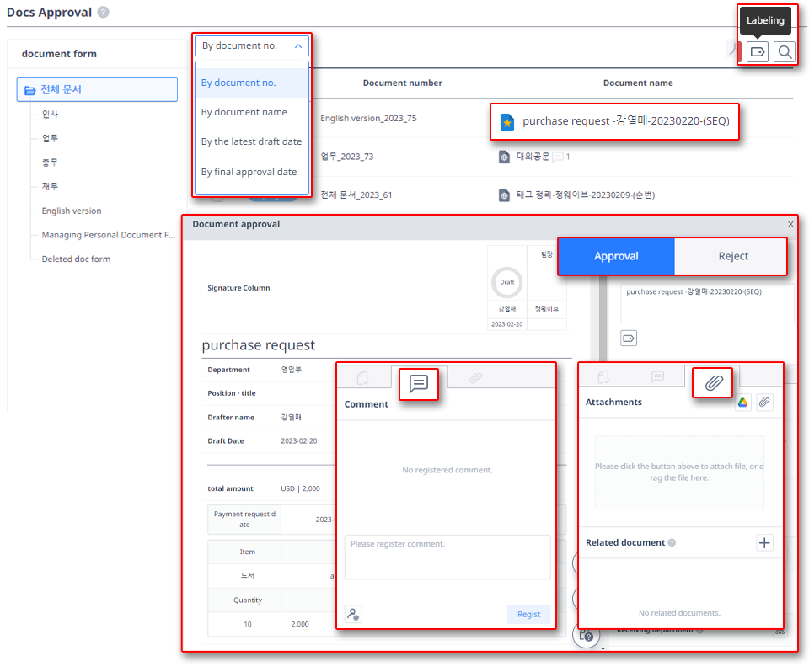Viewport: 809px width, 672px height.
Task: Click the Please register comment text field
Action: [x=447, y=557]
